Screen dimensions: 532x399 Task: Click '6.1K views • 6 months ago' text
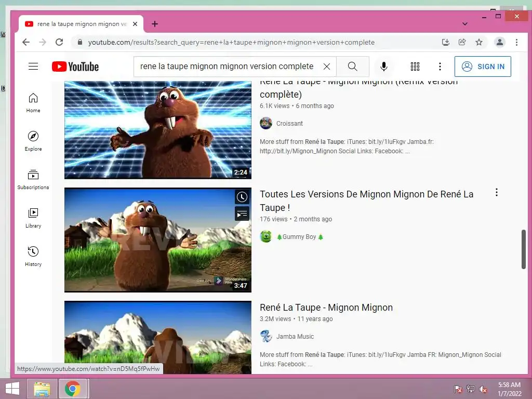(x=297, y=106)
